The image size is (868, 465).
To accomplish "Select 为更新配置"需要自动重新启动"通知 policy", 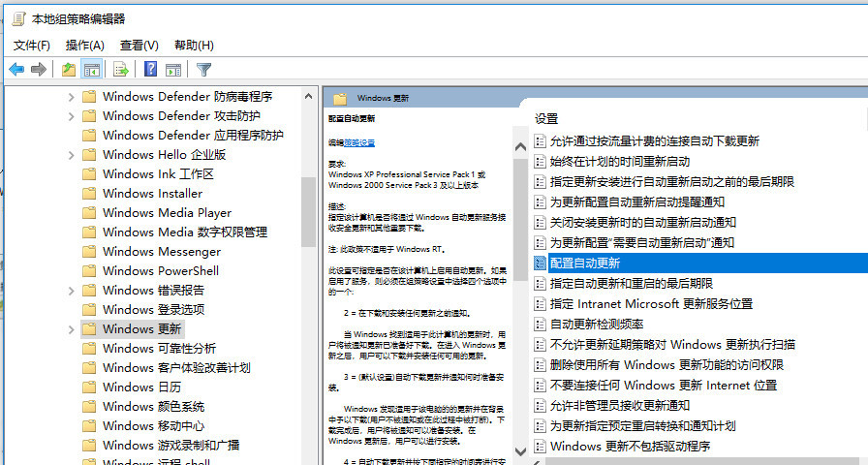I will [x=642, y=242].
